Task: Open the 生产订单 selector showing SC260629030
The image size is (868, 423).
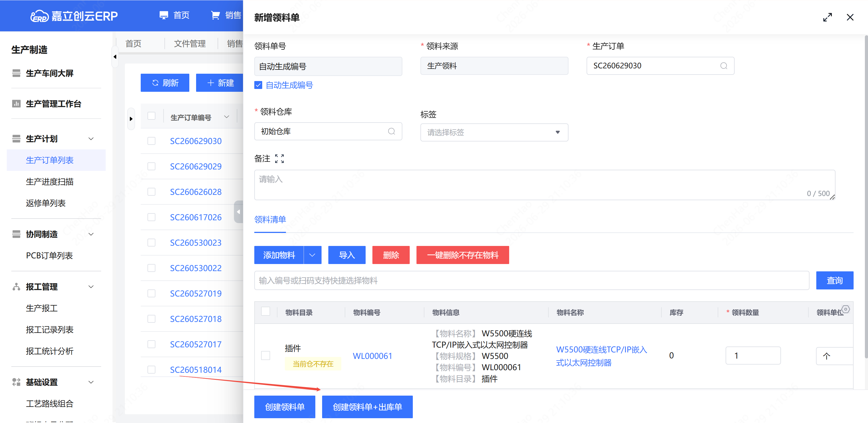Action: pos(660,66)
